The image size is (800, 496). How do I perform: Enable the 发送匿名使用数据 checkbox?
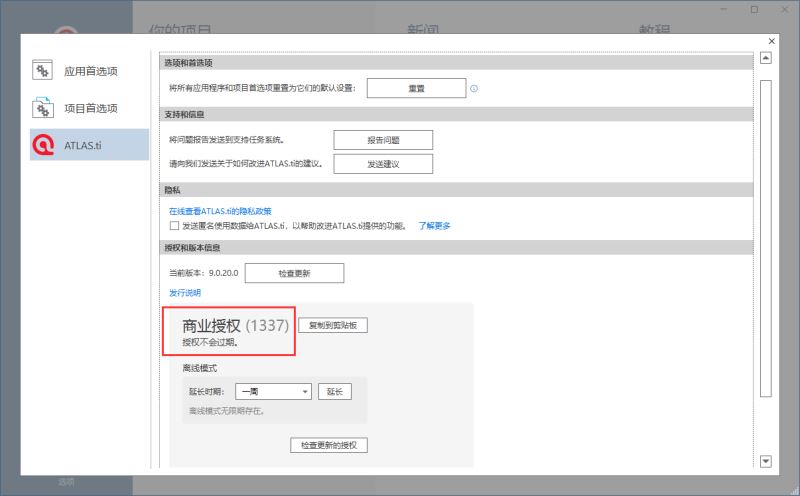pos(174,226)
